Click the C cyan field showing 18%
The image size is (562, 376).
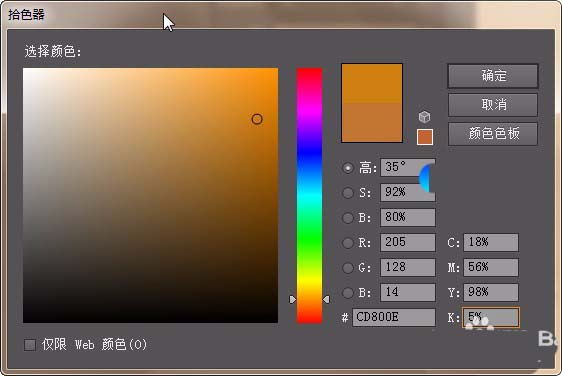491,242
